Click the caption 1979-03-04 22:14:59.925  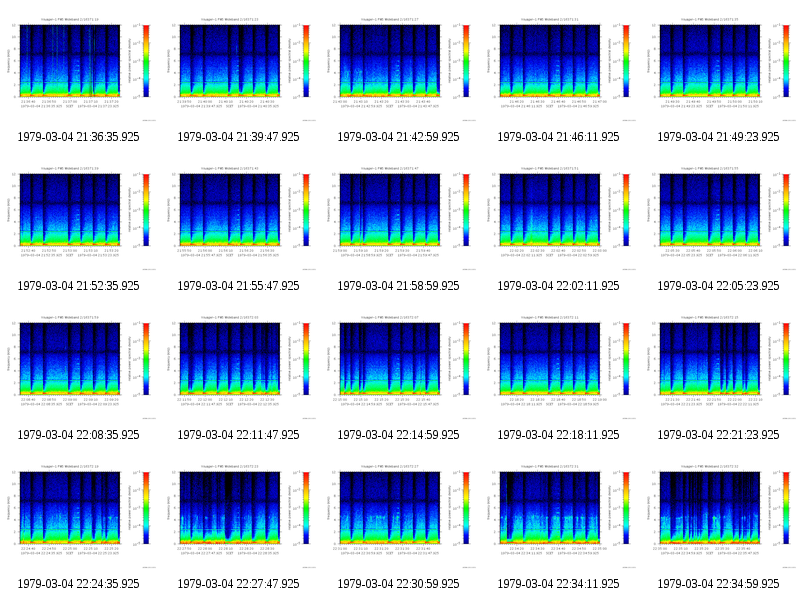tap(398, 435)
